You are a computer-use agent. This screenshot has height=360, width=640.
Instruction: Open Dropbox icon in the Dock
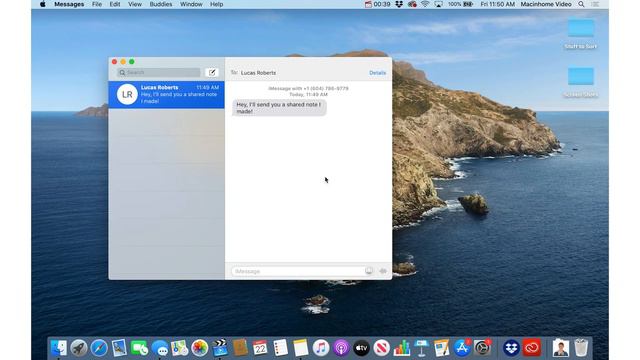511,348
